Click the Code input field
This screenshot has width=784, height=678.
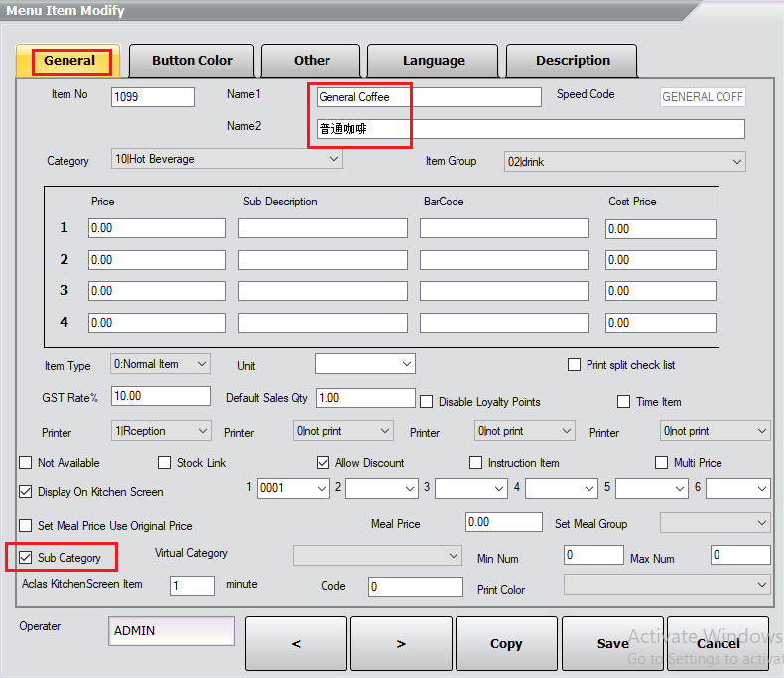tap(416, 587)
